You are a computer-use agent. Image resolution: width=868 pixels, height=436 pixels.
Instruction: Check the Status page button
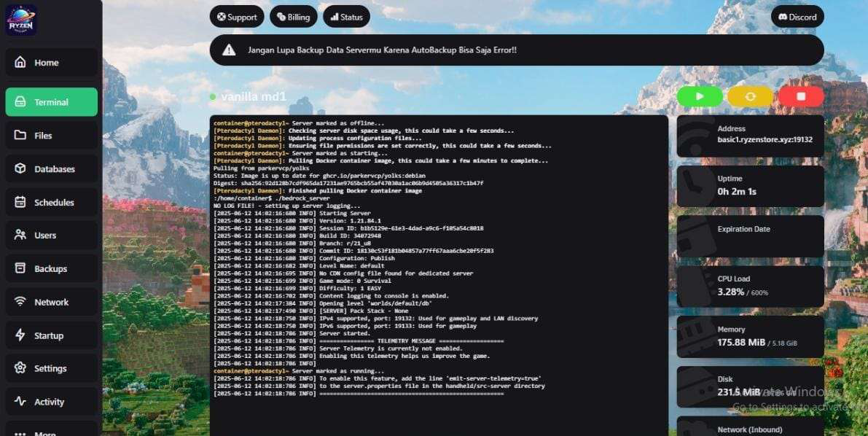point(346,17)
